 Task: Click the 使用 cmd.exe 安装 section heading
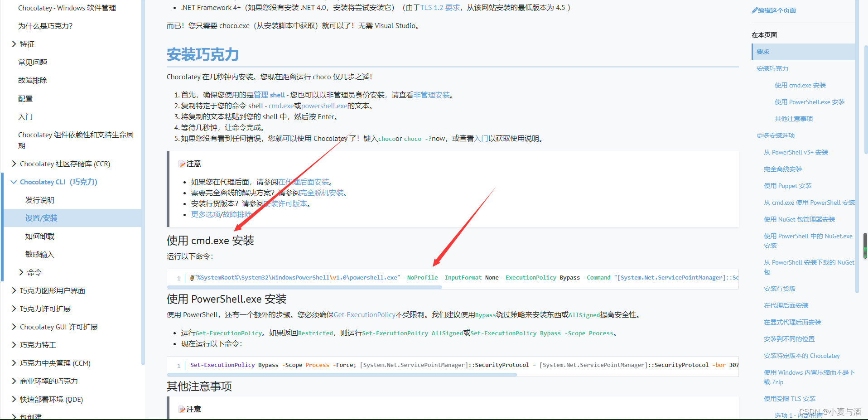tap(210, 241)
